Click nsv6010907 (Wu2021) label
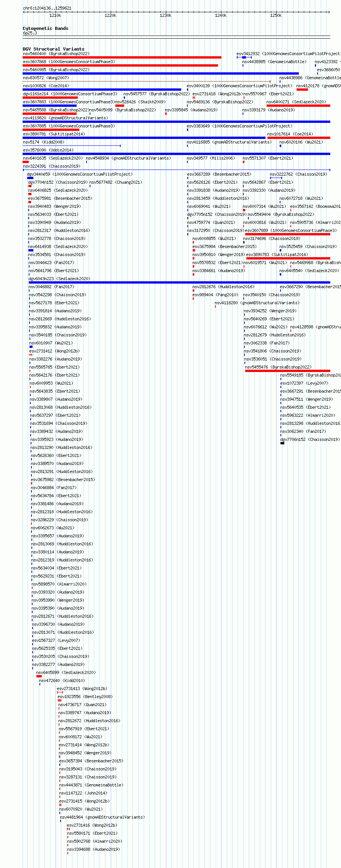 pos(51,343)
